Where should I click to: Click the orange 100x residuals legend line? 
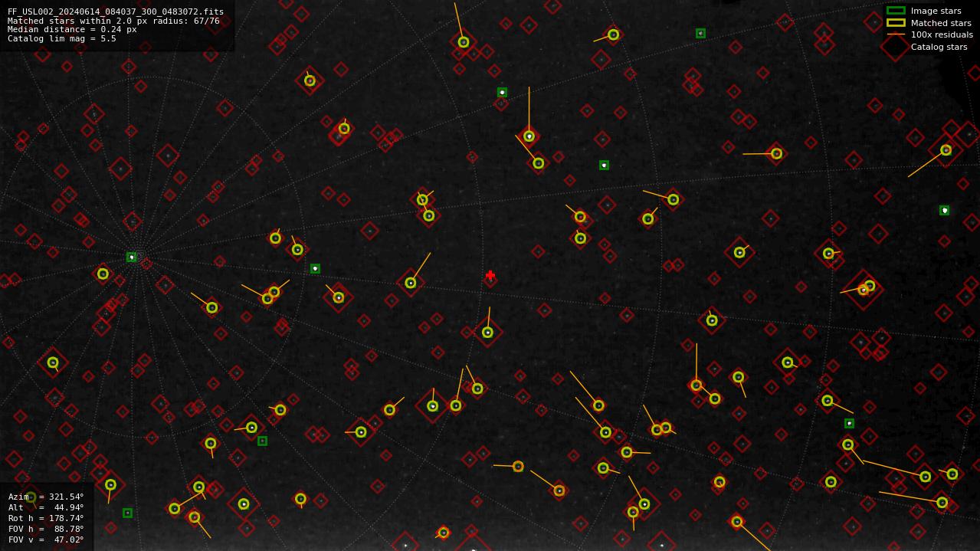896,34
